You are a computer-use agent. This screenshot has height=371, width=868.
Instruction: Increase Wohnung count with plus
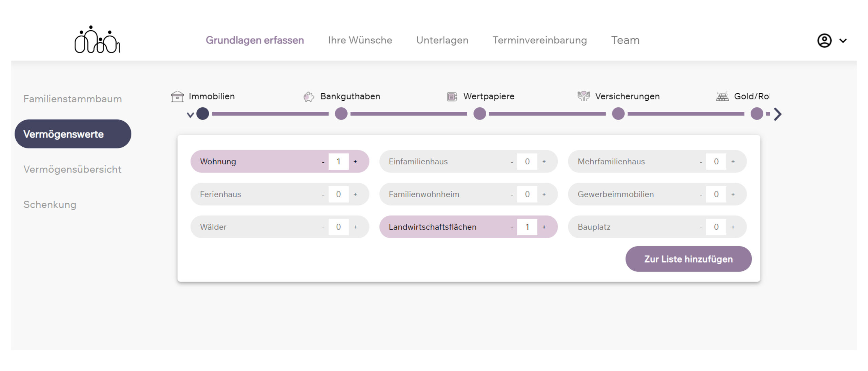[x=355, y=162]
